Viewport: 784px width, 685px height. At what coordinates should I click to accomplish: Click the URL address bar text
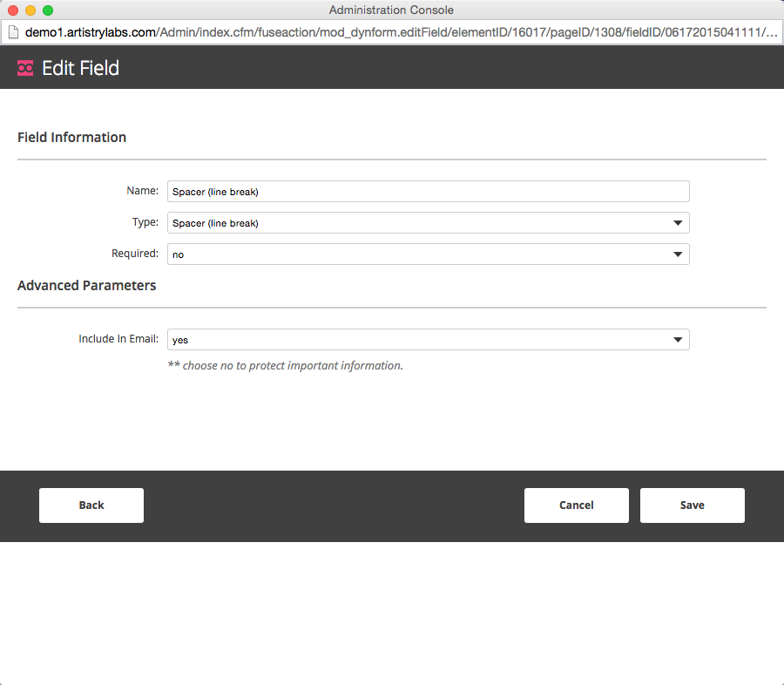(401, 32)
